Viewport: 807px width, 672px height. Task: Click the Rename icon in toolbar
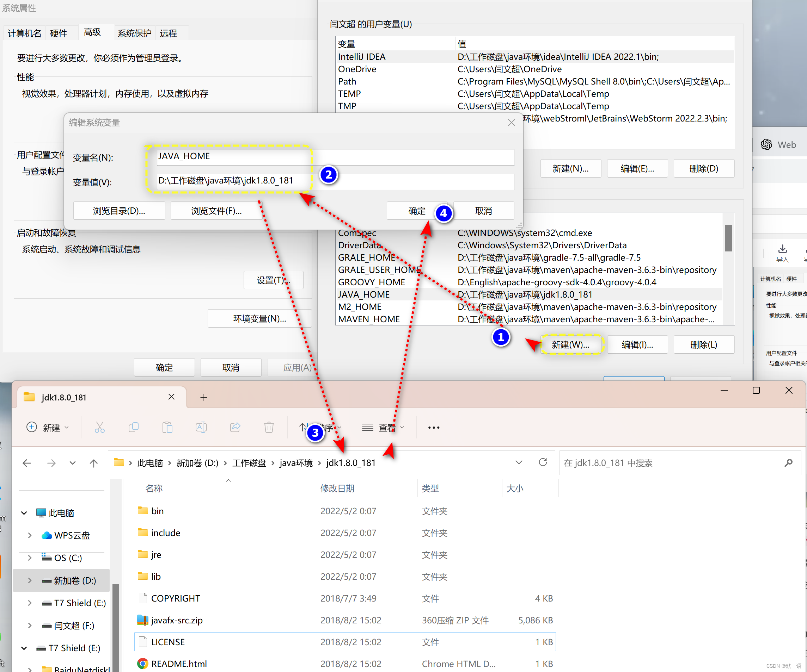coord(201,427)
